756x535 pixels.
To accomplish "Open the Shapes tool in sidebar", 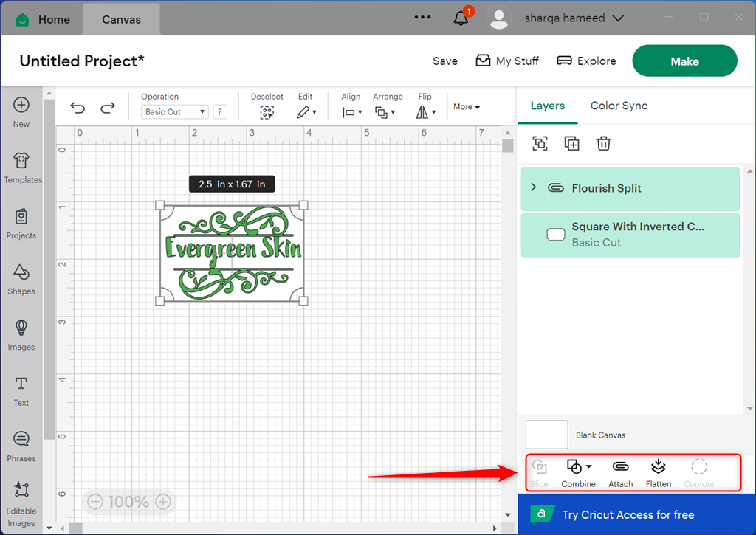I will click(21, 279).
